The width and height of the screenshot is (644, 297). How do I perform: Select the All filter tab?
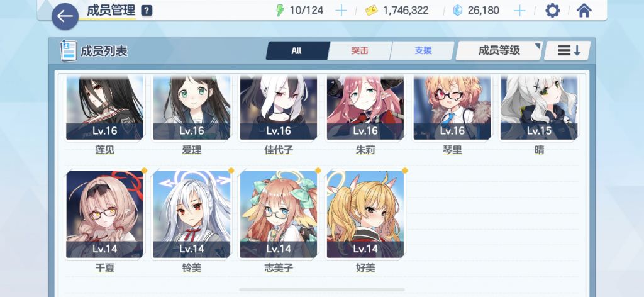tap(297, 51)
